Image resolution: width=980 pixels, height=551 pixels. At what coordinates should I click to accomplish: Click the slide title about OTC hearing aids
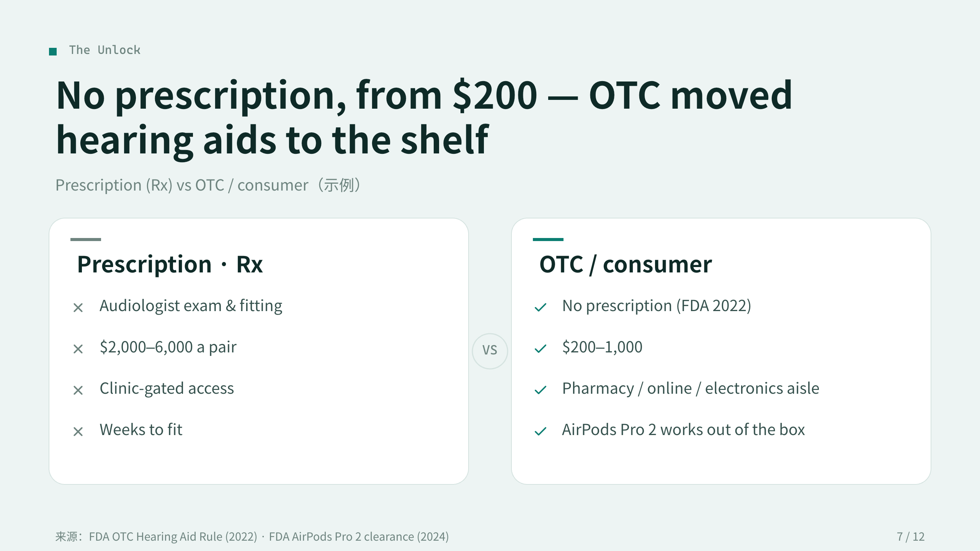click(424, 117)
